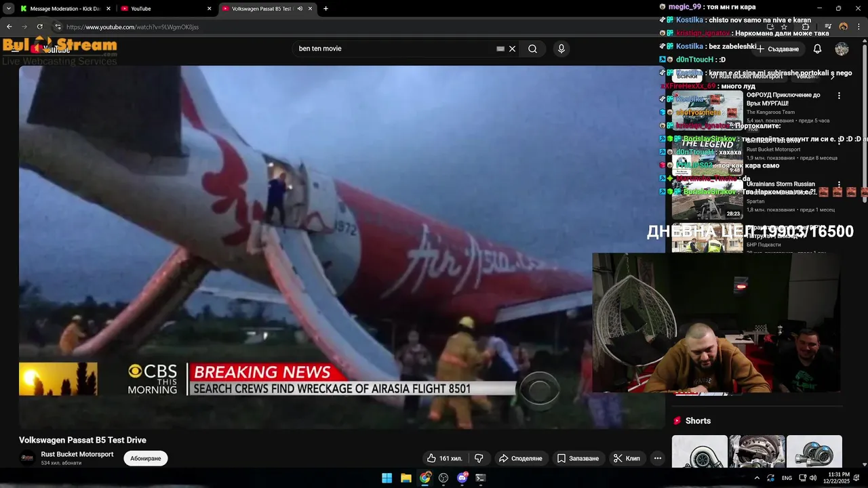Open the volume control in system tray
The width and height of the screenshot is (868, 488).
pyautogui.click(x=812, y=478)
